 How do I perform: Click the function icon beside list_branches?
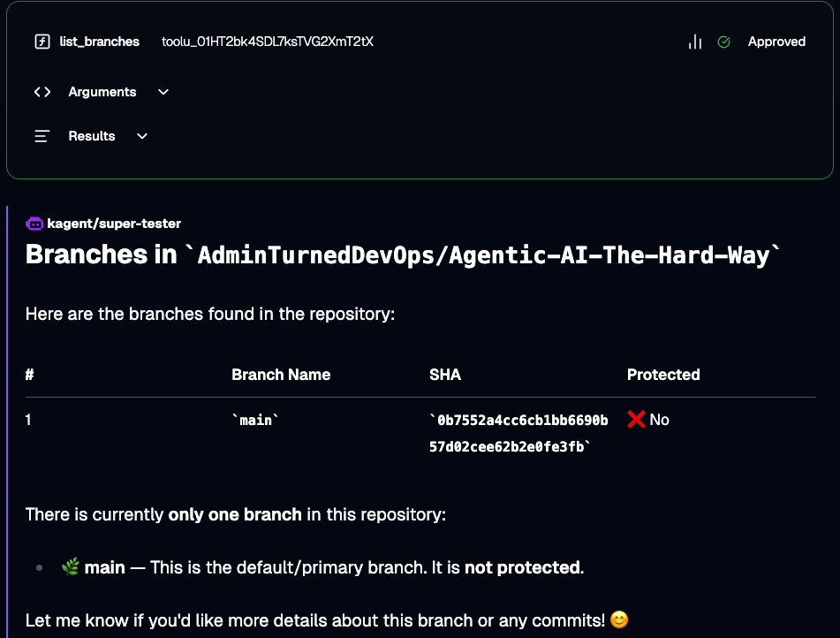[x=42, y=42]
